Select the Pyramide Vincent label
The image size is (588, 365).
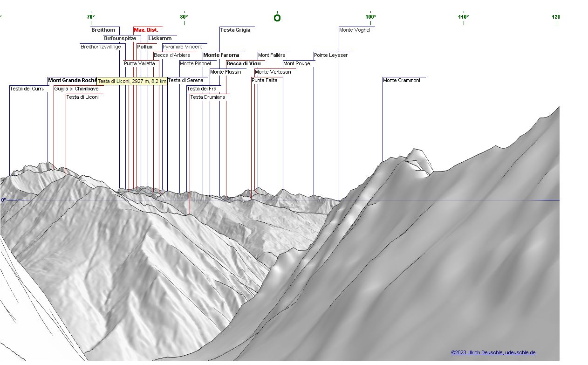182,47
